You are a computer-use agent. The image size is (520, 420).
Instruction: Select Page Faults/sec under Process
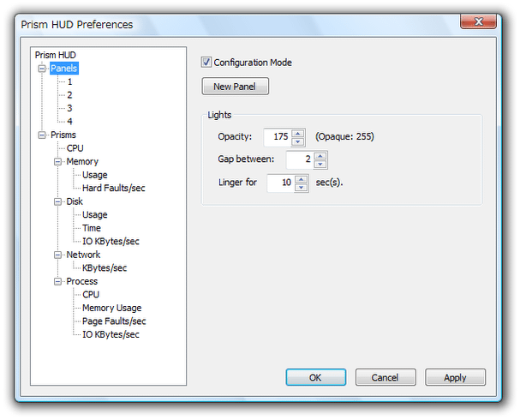click(x=114, y=321)
